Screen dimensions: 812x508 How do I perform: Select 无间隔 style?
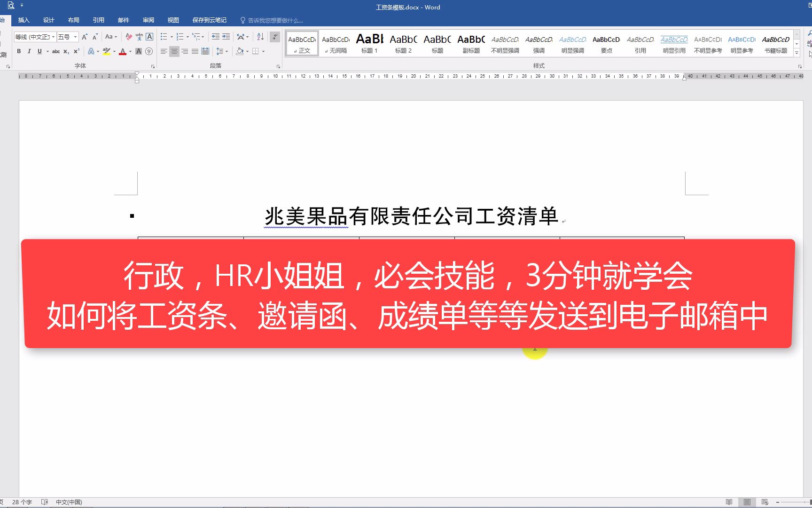click(336, 43)
